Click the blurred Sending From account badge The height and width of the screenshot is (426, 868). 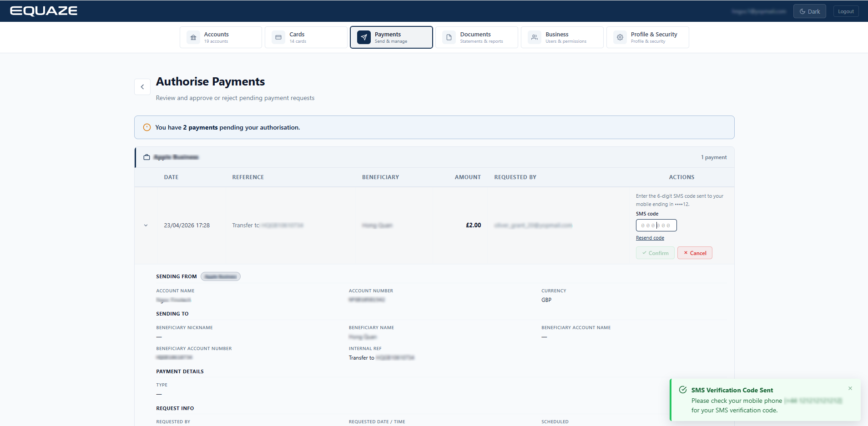pos(221,276)
